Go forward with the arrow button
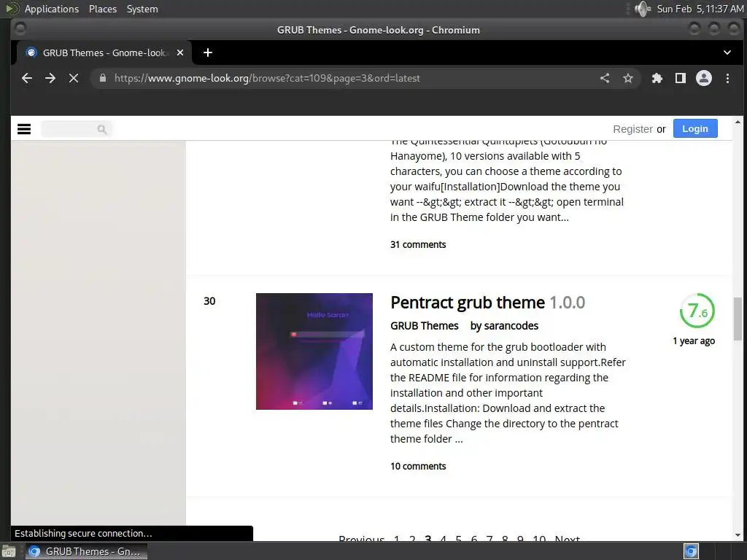Viewport: 747px width, 560px height. click(50, 78)
